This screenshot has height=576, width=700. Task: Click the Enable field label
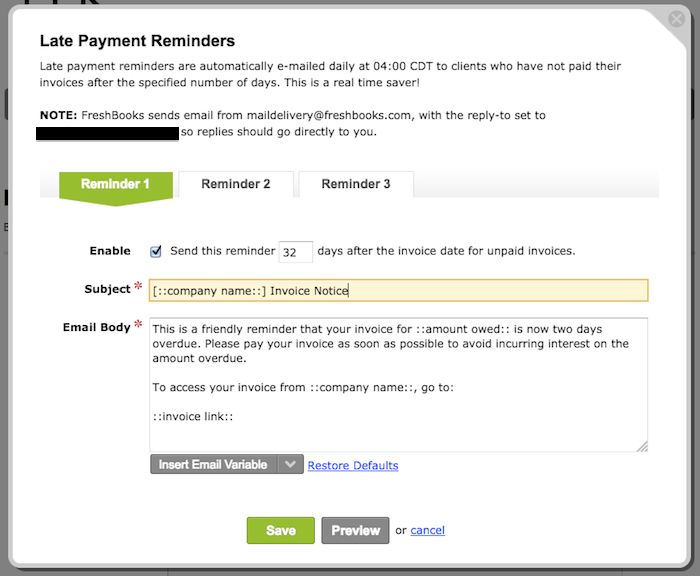tap(110, 251)
